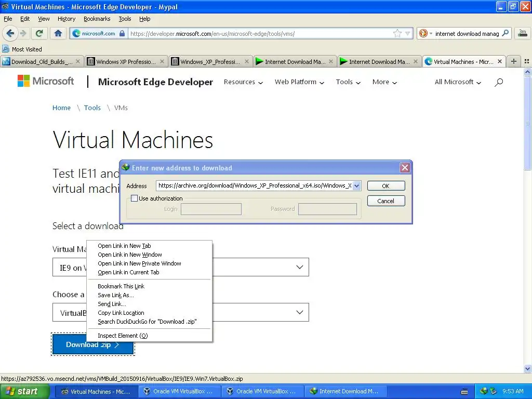Expand the Address history dropdown in dialog

click(356, 185)
